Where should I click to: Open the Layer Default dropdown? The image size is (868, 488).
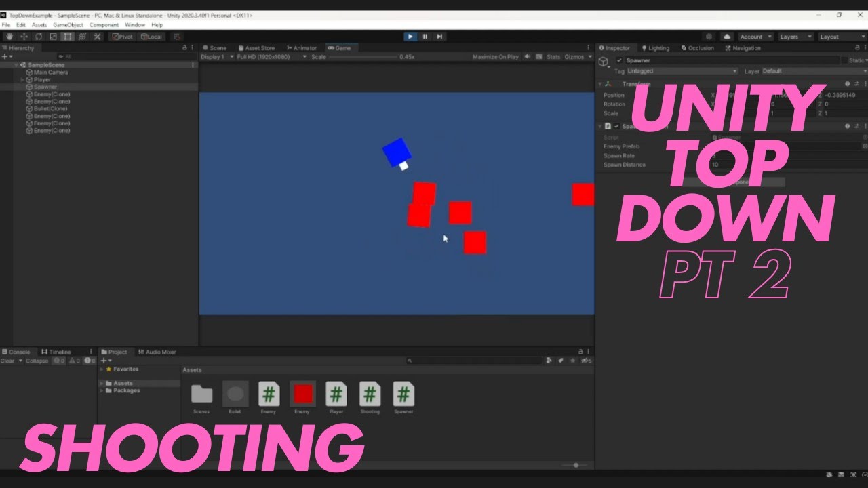[813, 71]
